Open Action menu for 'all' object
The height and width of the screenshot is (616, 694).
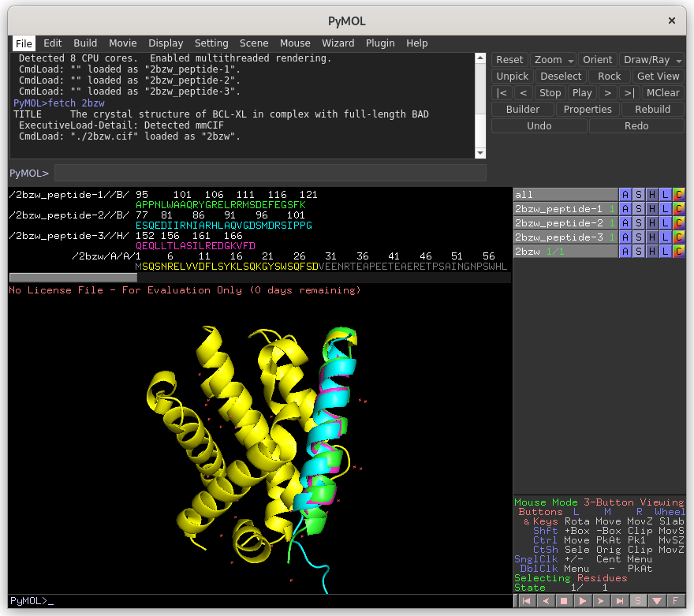tap(625, 194)
